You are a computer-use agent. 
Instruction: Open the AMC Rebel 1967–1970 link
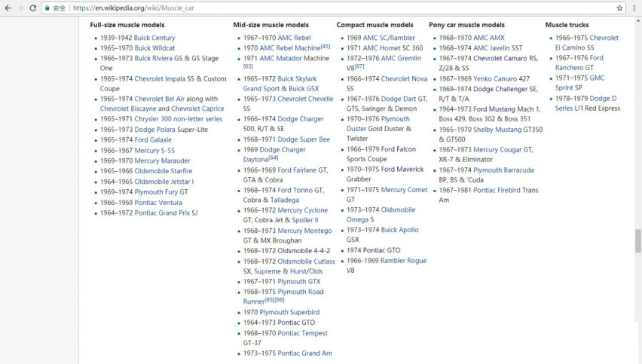coord(294,38)
